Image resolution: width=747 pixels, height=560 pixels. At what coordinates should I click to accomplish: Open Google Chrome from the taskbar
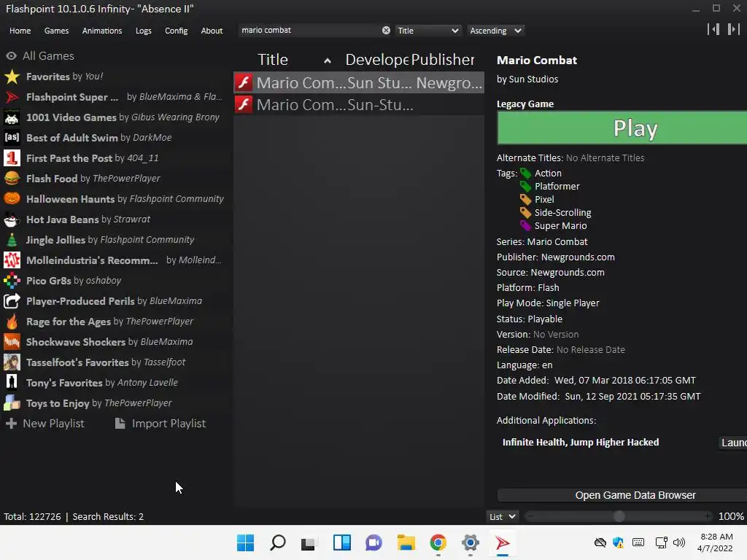(438, 542)
